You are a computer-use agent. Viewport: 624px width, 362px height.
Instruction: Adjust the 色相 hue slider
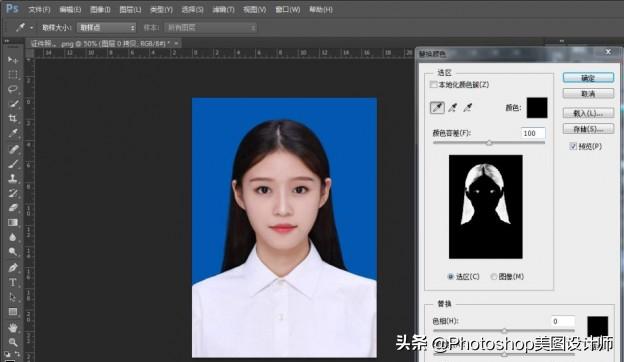(504, 330)
